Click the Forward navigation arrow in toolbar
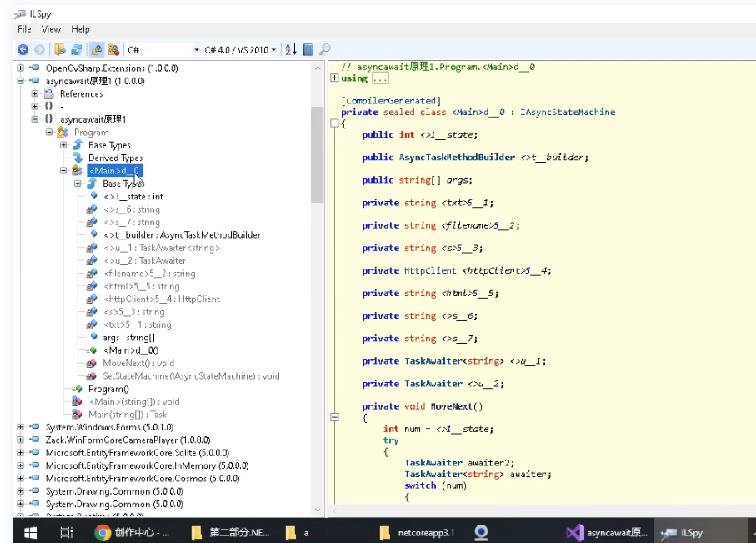This screenshot has width=756, height=543. point(39,49)
